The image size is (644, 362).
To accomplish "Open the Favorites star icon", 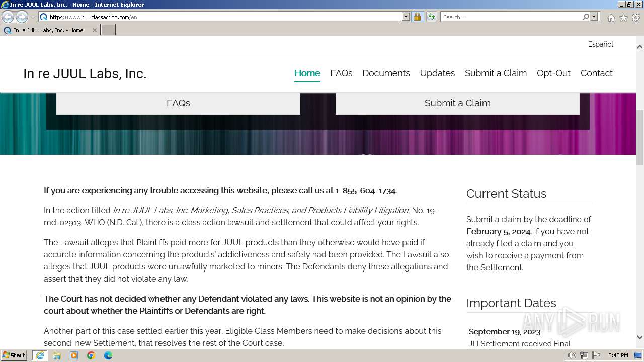I will point(623,18).
